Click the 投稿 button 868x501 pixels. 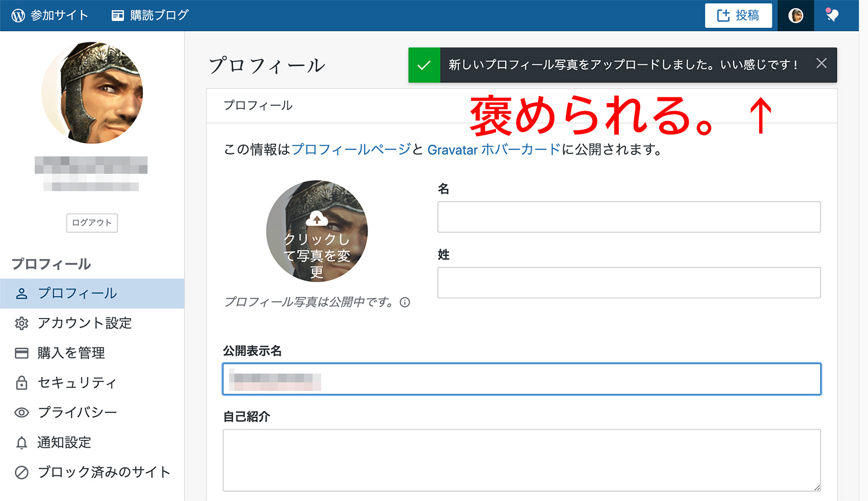[738, 16]
